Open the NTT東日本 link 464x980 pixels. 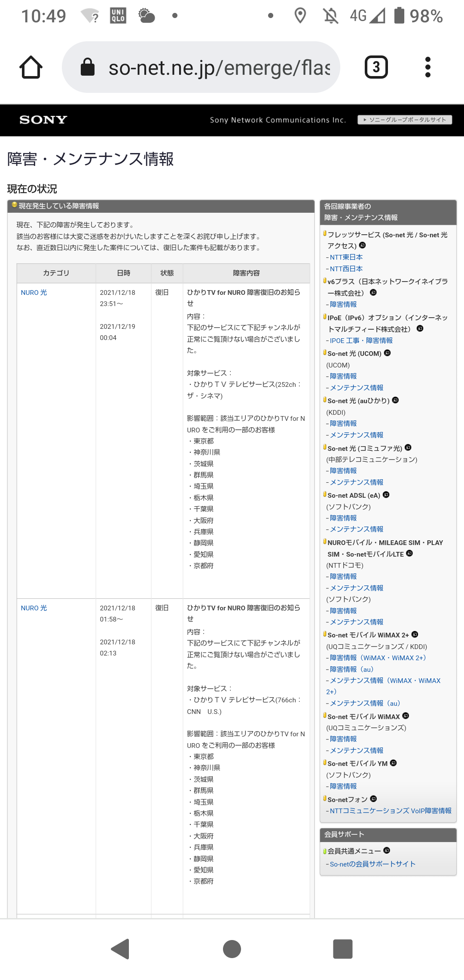click(346, 257)
